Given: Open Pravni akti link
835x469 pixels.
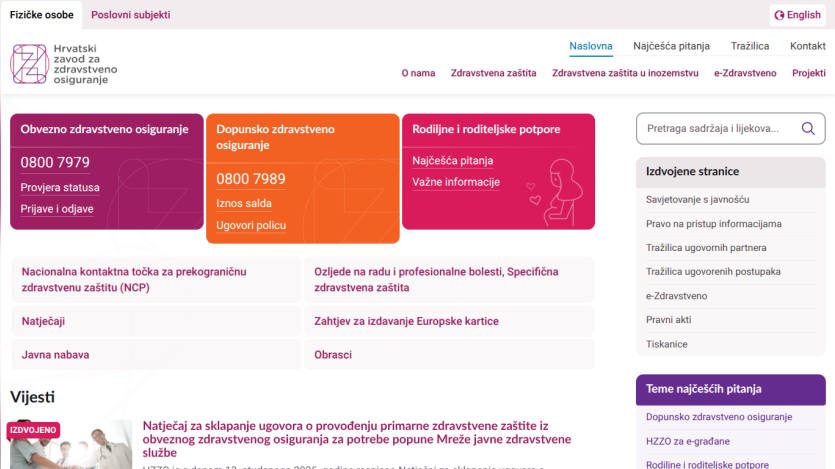Looking at the screenshot, I should click(x=668, y=320).
